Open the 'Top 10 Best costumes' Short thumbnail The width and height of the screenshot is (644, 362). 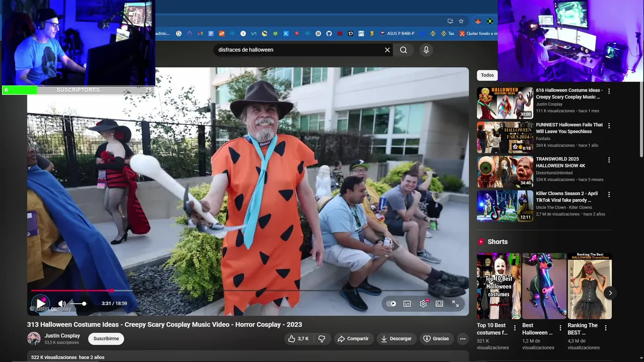(499, 286)
